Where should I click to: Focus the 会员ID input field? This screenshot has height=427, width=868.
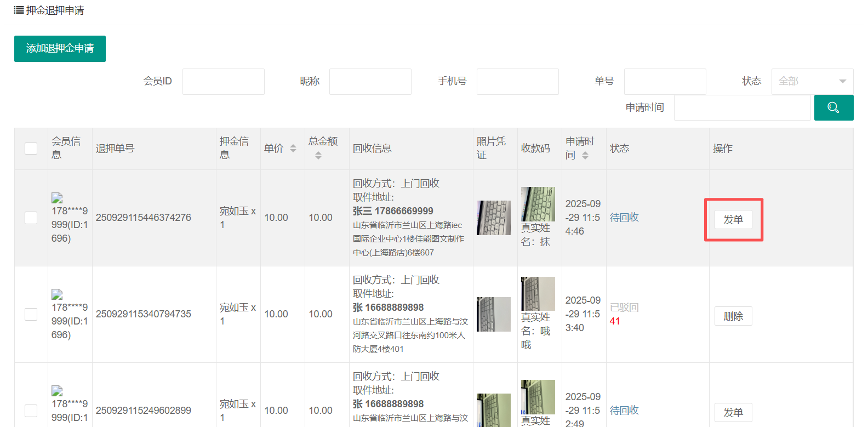coord(223,82)
